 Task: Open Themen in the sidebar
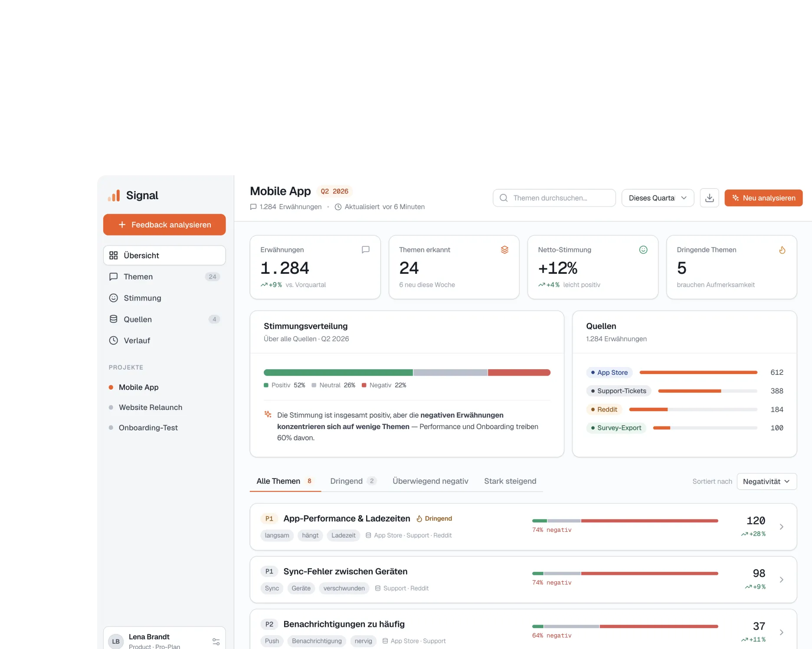coord(164,277)
